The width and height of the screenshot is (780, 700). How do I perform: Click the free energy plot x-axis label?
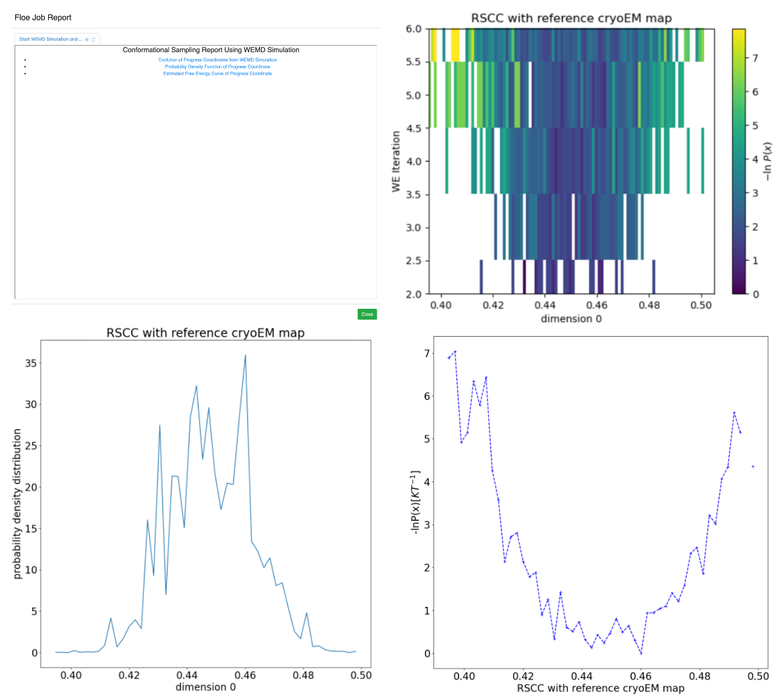(601, 688)
